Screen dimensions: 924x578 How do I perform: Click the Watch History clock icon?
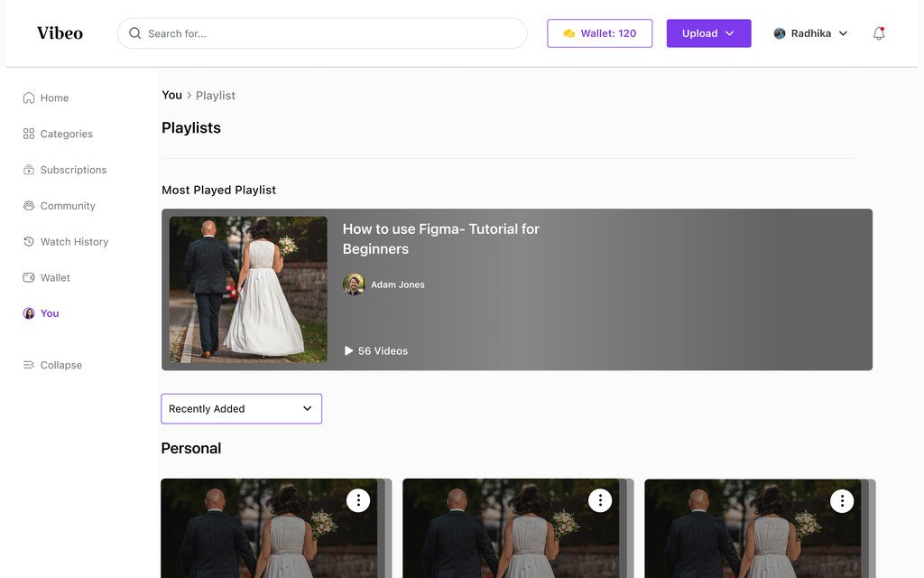[28, 242]
